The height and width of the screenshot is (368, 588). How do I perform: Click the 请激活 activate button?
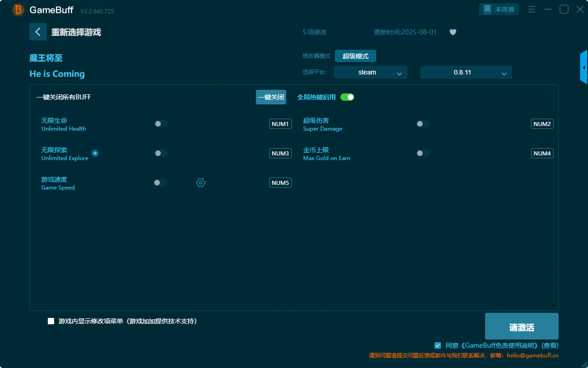[521, 327]
